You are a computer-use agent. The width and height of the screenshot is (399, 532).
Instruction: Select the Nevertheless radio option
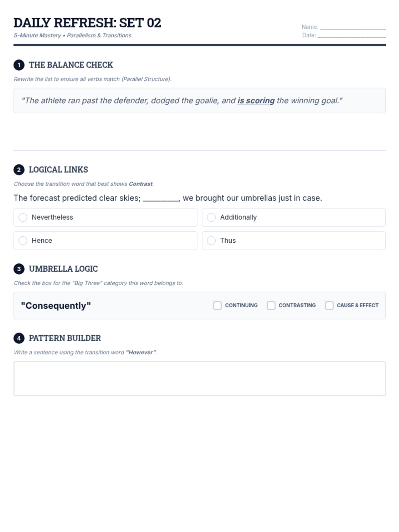click(x=23, y=217)
